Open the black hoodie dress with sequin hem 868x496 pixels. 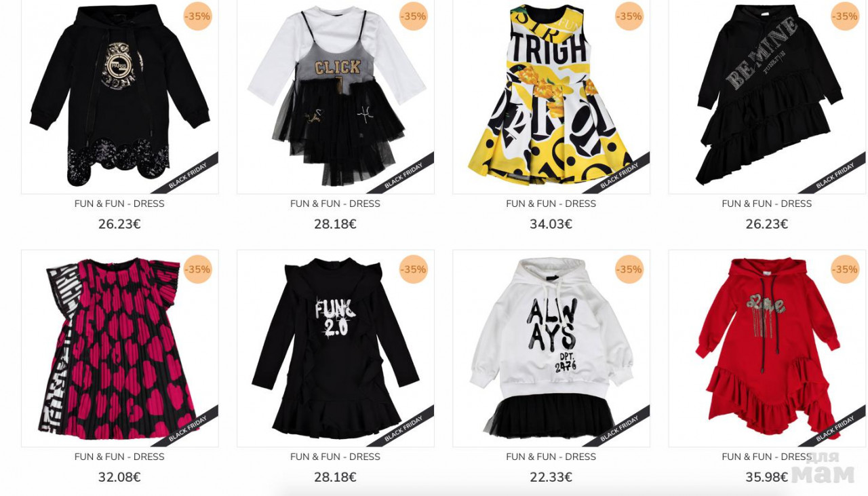pos(119,96)
